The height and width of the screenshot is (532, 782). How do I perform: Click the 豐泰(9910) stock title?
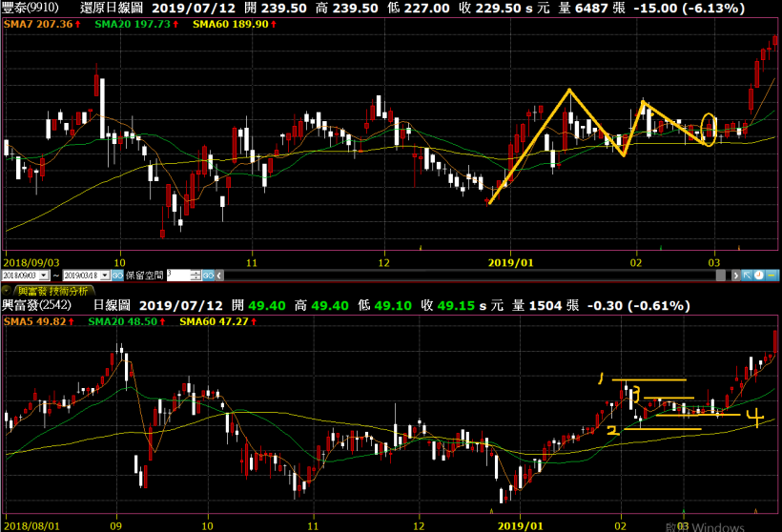[x=31, y=8]
